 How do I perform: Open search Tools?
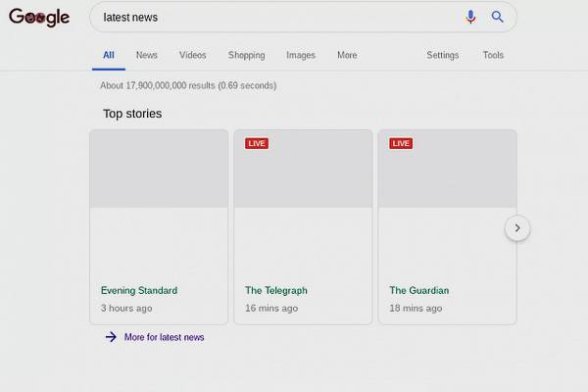click(493, 55)
